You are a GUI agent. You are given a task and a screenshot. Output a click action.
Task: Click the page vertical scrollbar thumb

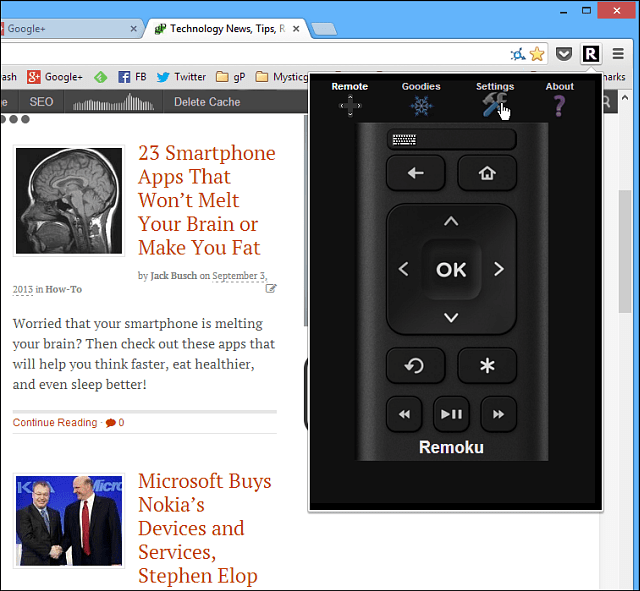point(625,251)
